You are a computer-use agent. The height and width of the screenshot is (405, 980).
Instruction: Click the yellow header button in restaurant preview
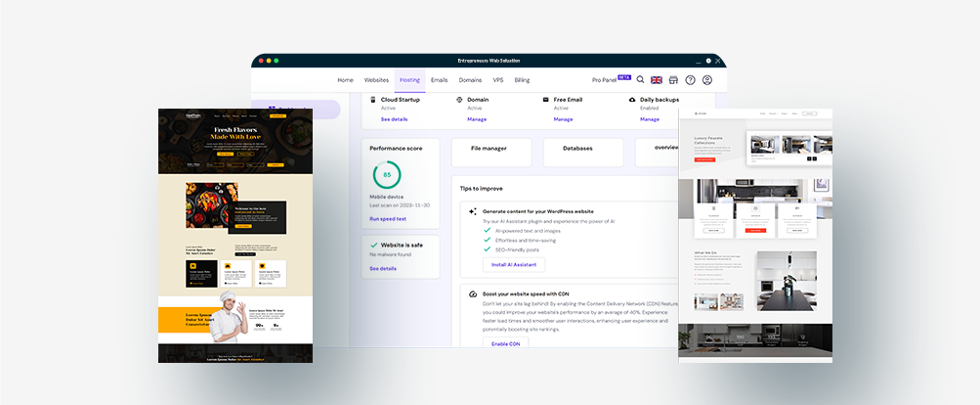pos(277,115)
